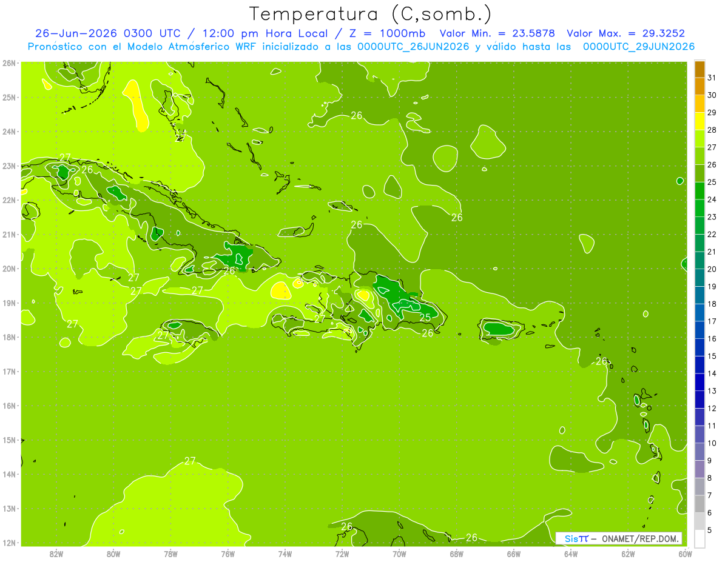The width and height of the screenshot is (728, 562).
Task: Click the green swatch between 24 and 25
Action: 699,190
